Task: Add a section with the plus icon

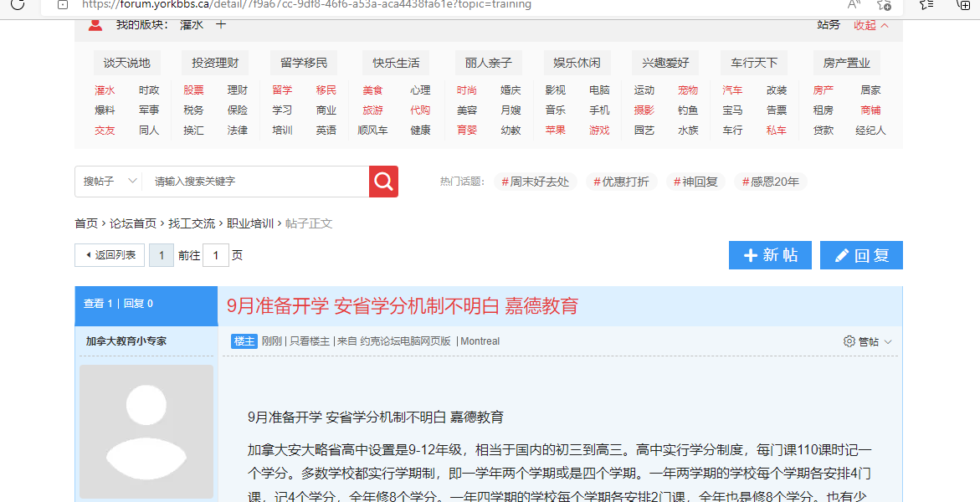Action: pyautogui.click(x=221, y=25)
